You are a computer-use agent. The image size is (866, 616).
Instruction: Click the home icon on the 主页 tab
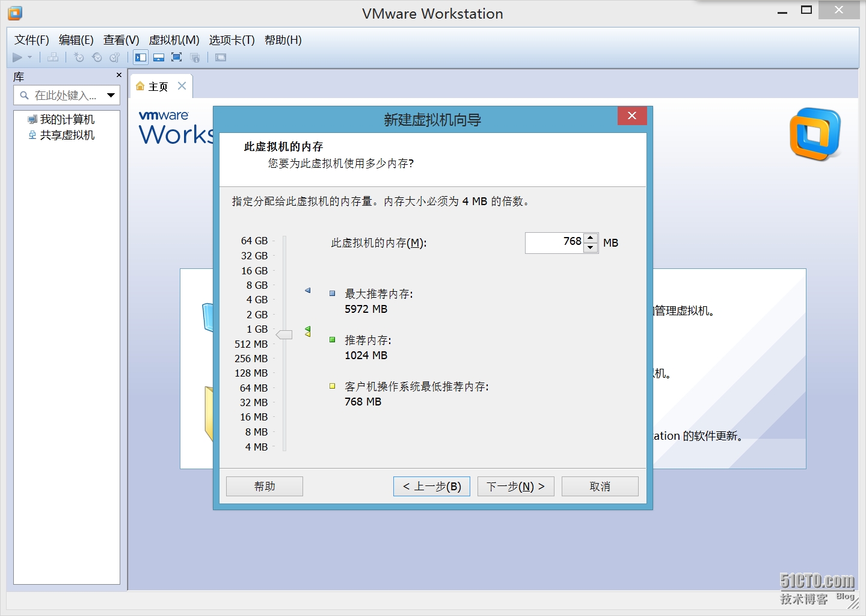click(140, 86)
